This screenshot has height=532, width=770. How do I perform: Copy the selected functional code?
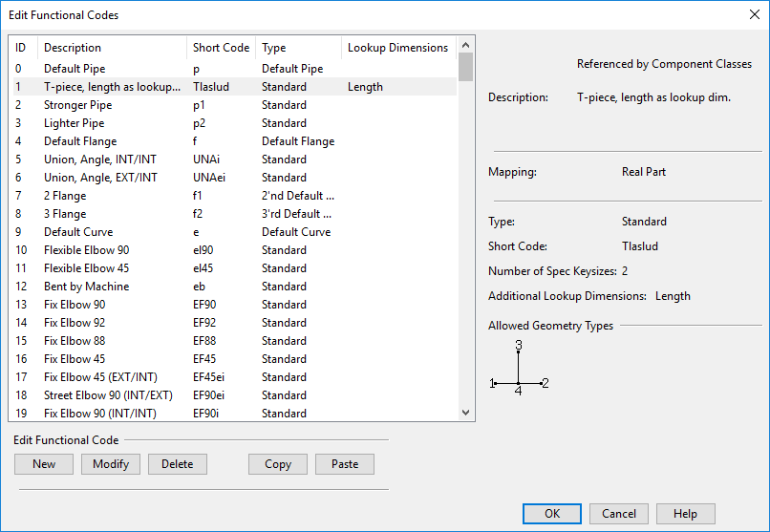[x=278, y=464]
